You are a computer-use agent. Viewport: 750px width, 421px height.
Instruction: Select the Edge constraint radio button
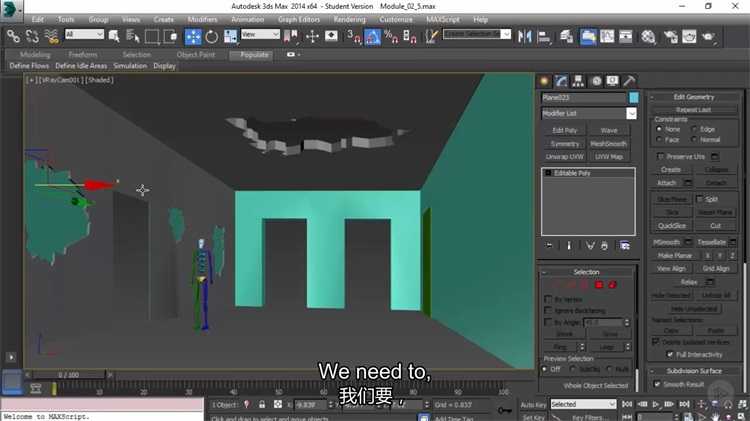pyautogui.click(x=694, y=129)
